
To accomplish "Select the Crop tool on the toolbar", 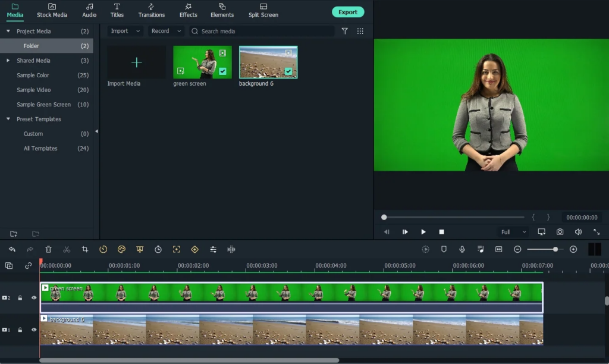I will click(x=85, y=249).
